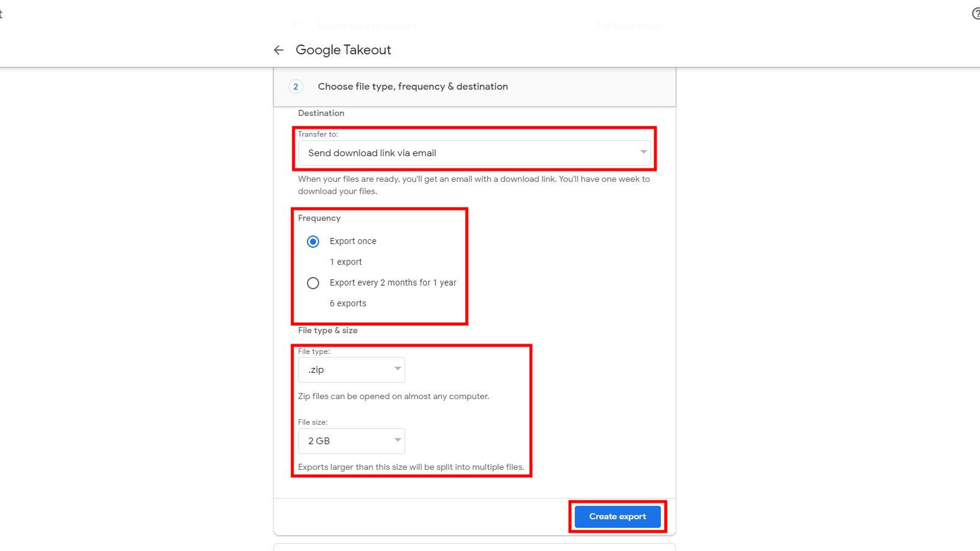The height and width of the screenshot is (551, 980).
Task: Go back using the arrow beside Google Takeout
Action: tap(279, 50)
